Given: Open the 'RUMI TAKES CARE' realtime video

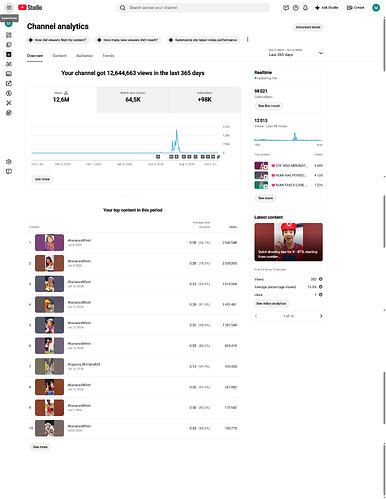Looking at the screenshot, I should [x=288, y=185].
